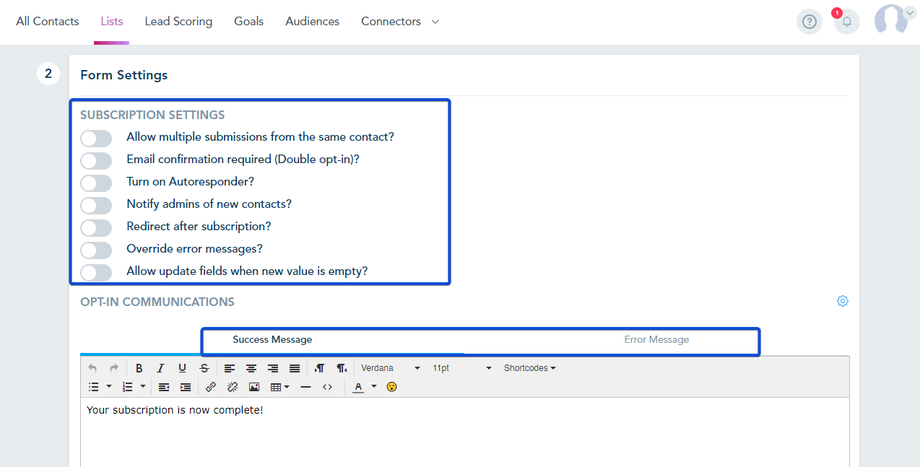Image resolution: width=920 pixels, height=467 pixels.
Task: Open Shortcodes dropdown
Action: 529,368
